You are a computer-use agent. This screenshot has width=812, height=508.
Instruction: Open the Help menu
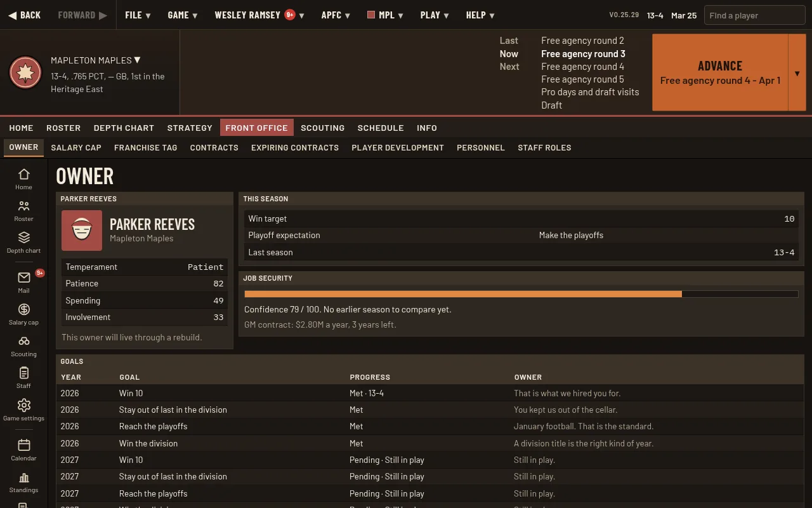point(480,15)
